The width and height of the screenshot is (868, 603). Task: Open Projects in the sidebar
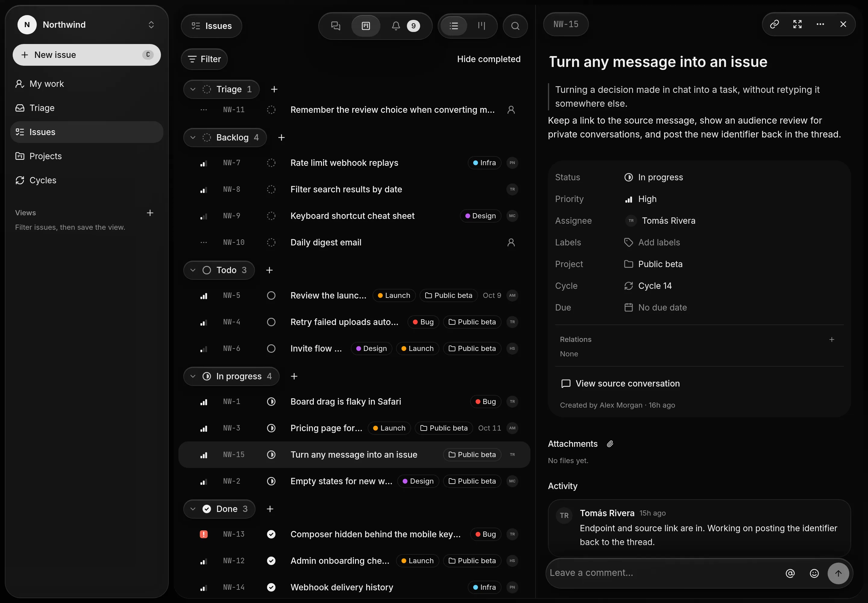86,156
